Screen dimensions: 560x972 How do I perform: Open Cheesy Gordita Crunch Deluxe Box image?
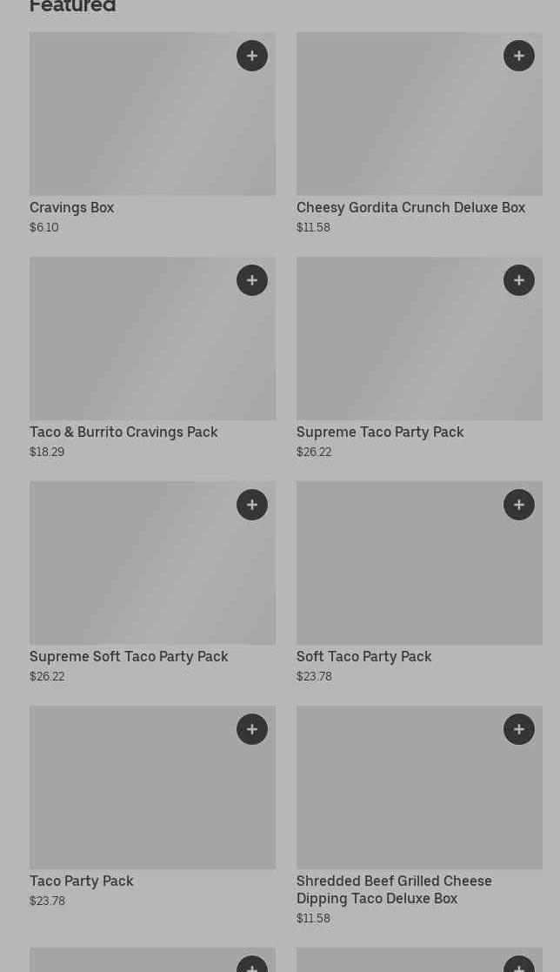pyautogui.click(x=409, y=122)
